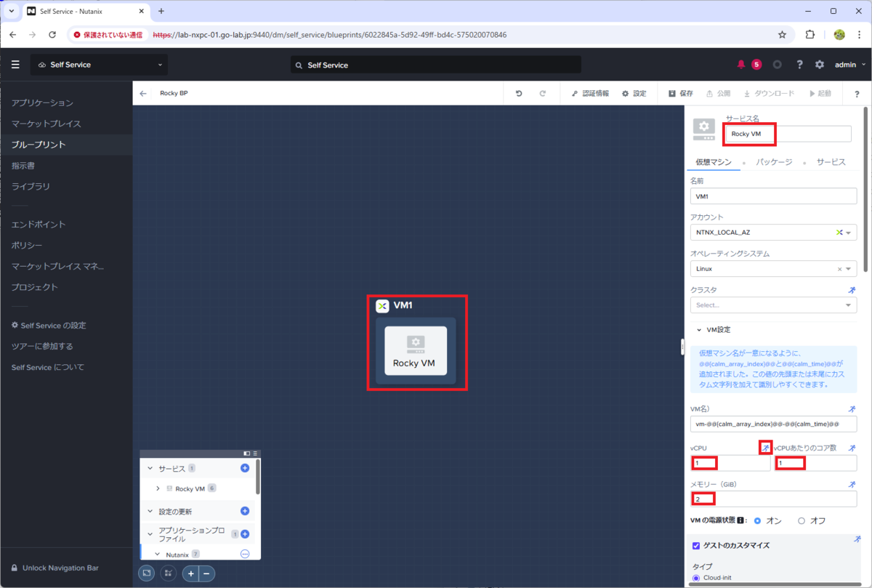
Task: Open the help question mark in top header
Action: click(799, 65)
